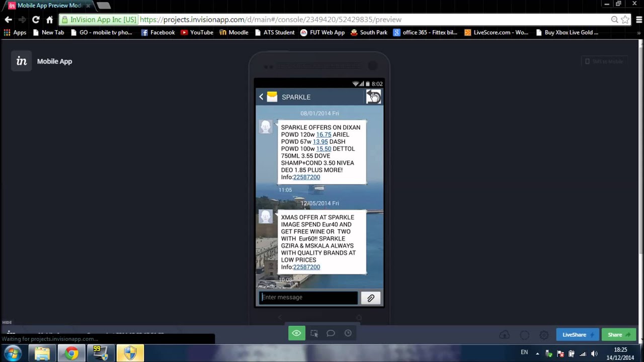Open Windows Start menu

pyautogui.click(x=13, y=353)
